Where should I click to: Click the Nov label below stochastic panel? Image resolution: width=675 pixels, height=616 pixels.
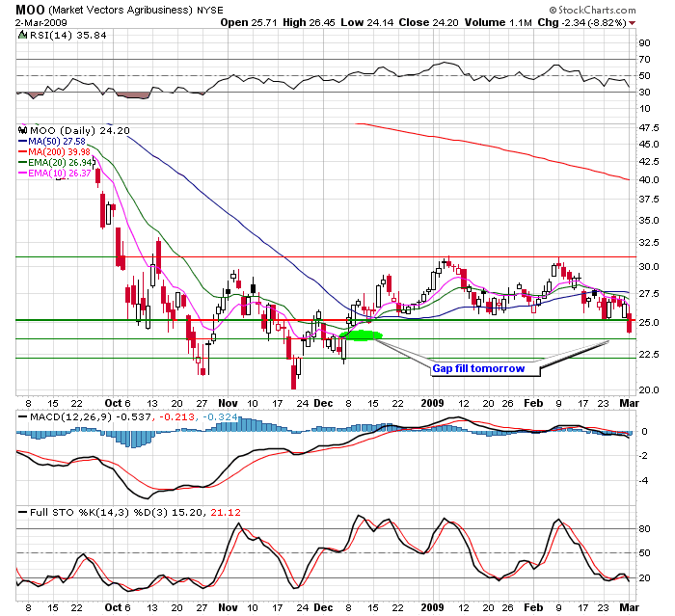[228, 608]
